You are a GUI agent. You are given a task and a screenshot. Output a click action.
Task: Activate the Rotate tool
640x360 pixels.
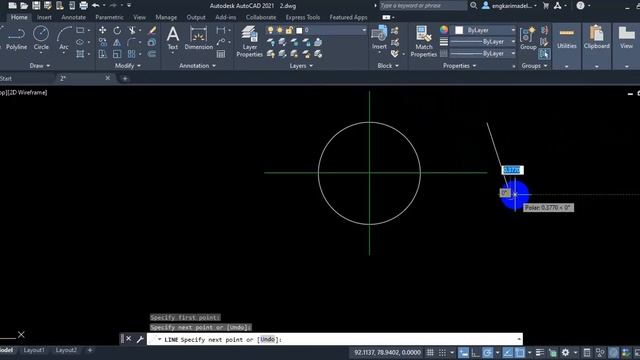click(117, 30)
